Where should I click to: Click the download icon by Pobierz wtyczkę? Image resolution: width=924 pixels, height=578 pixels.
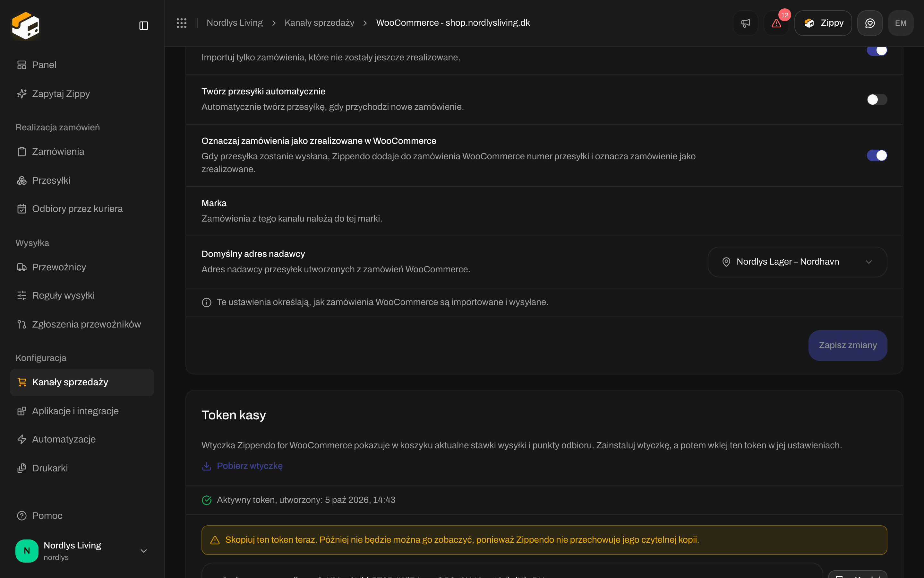[x=207, y=466]
